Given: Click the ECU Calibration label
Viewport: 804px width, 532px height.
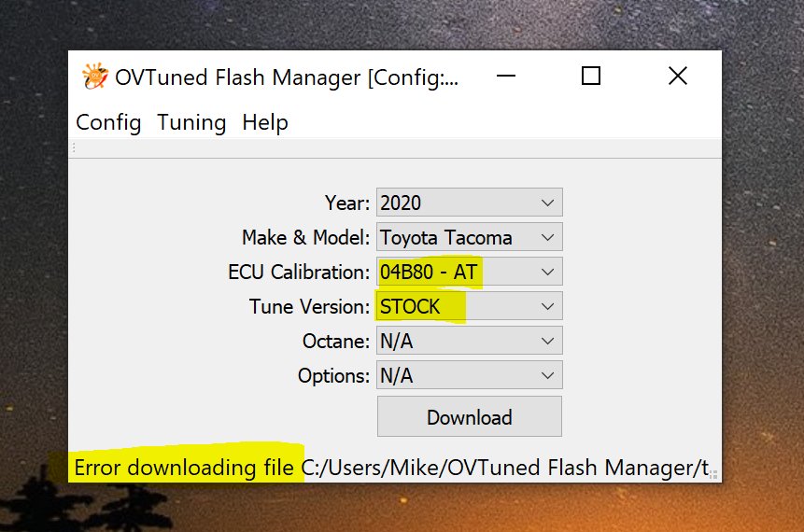Looking at the screenshot, I should point(299,273).
